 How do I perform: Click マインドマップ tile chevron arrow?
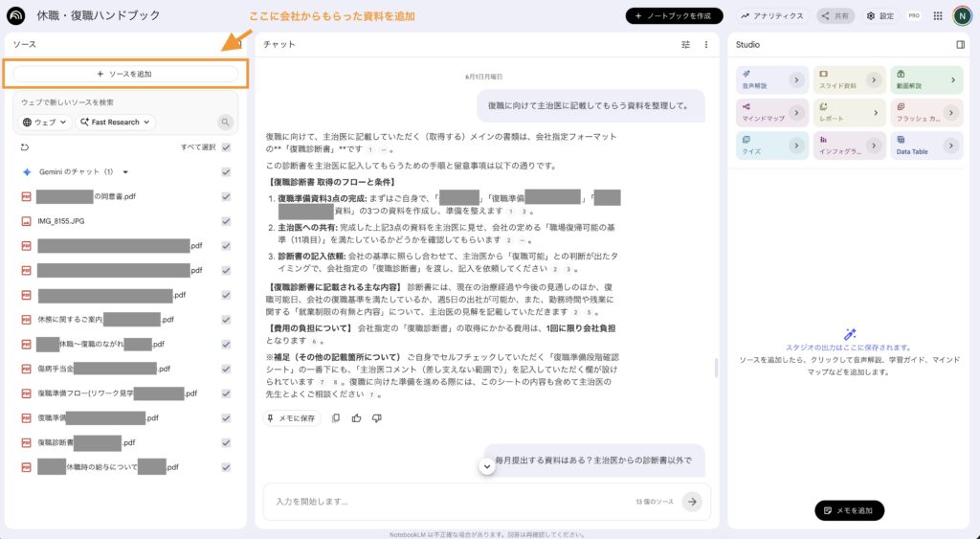coord(796,113)
